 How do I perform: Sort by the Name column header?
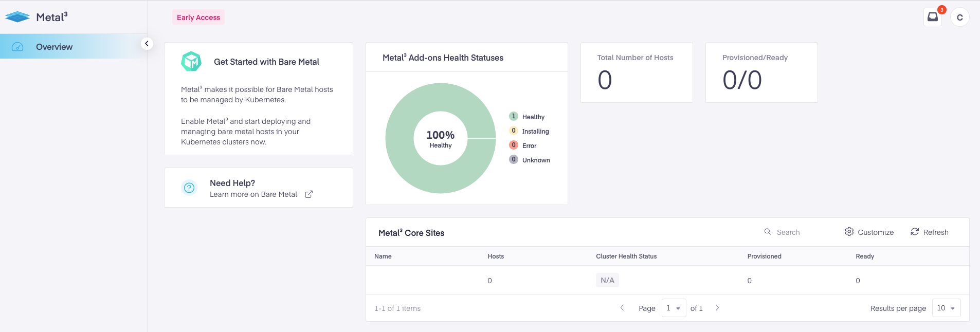pos(383,256)
